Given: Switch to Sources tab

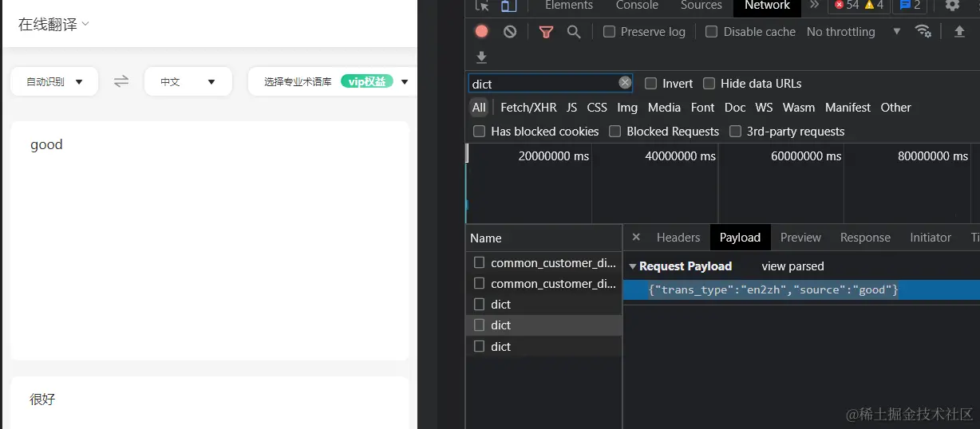Looking at the screenshot, I should click(x=701, y=6).
